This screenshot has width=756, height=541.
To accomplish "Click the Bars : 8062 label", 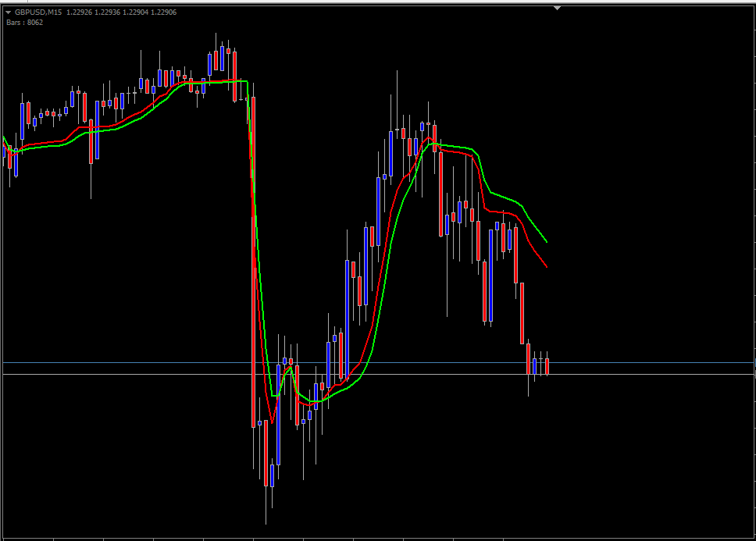I will tap(24, 22).
